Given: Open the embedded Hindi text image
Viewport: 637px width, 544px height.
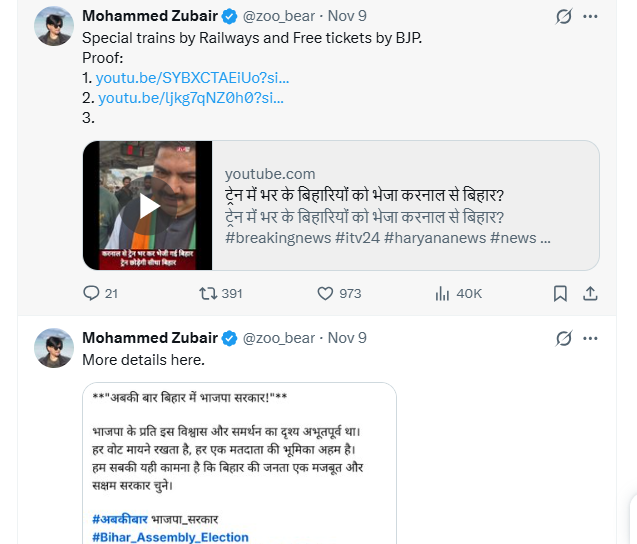Looking at the screenshot, I should coord(240,460).
